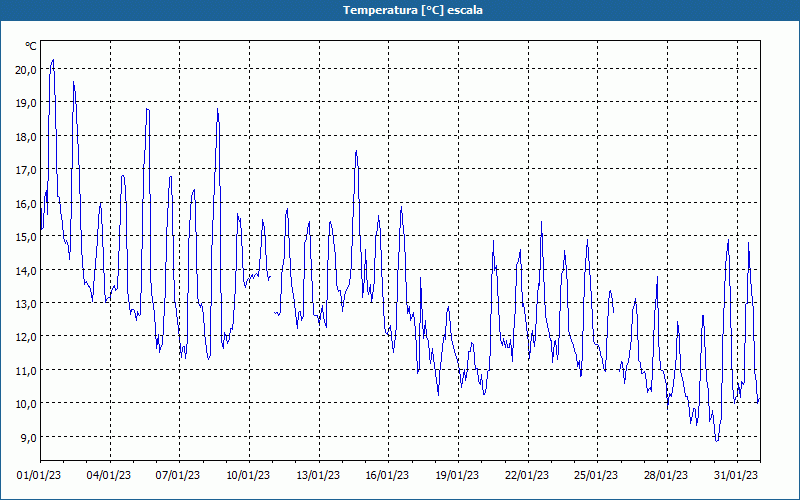Click the 'Temperatura [°C] escala' title
This screenshot has height=500, width=800.
pos(413,10)
